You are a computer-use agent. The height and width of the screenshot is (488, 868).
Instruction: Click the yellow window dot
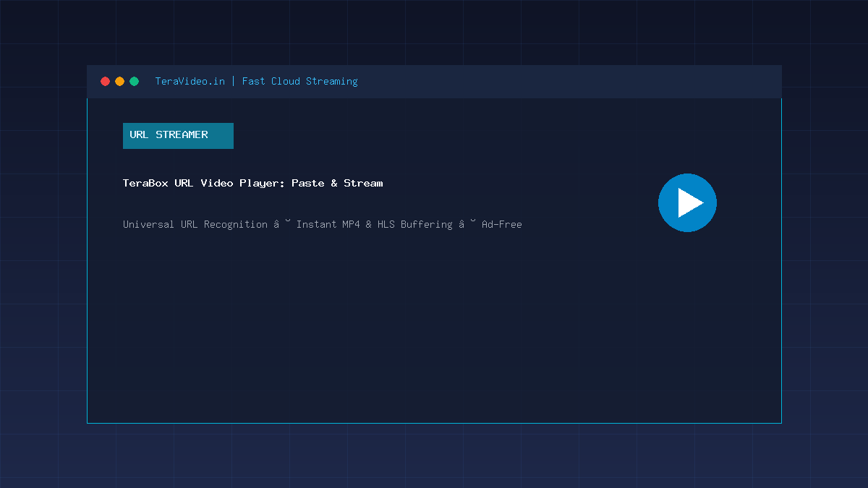[120, 82]
